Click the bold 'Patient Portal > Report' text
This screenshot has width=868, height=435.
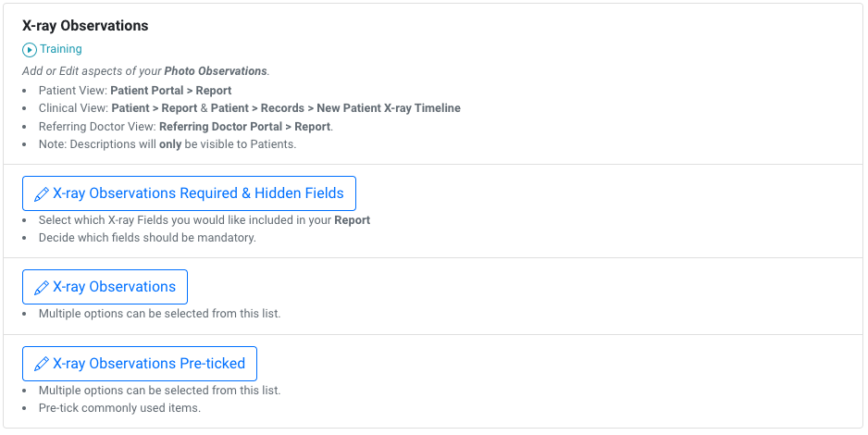pos(170,91)
